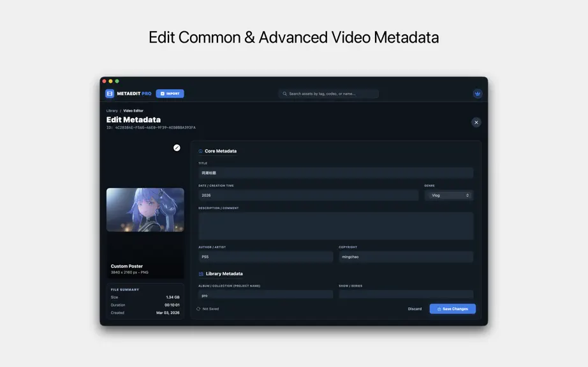The image size is (588, 367).
Task: Click the pencil edit poster icon
Action: (x=177, y=148)
